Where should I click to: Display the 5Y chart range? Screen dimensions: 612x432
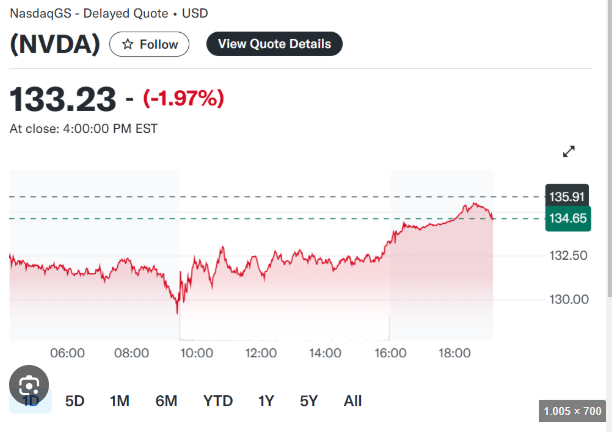click(x=309, y=401)
